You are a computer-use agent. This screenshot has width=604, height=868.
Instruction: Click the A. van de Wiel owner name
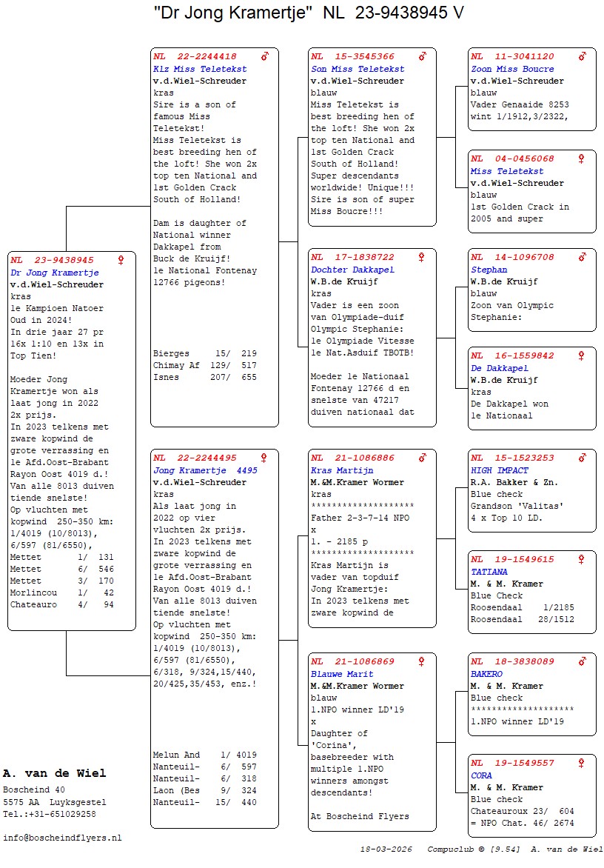pyautogui.click(x=54, y=773)
